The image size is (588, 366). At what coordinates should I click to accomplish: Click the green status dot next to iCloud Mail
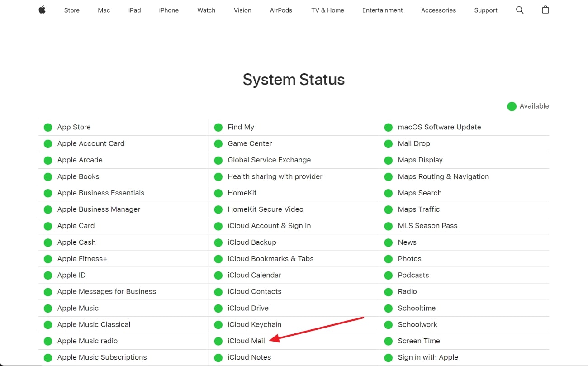coord(218,341)
